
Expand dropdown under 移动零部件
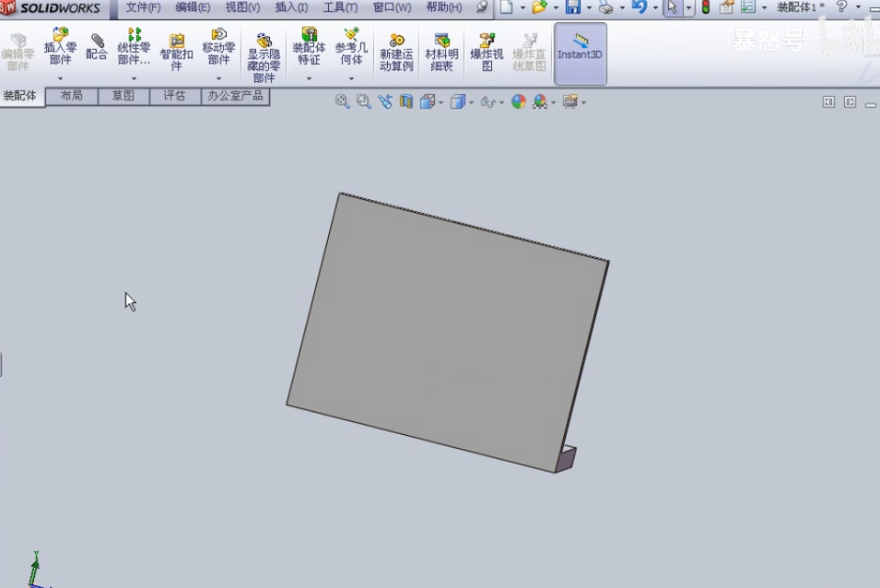click(x=218, y=78)
